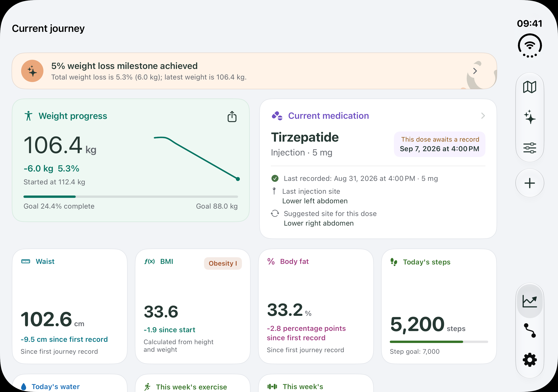Expand the milestone banner chevron
Image resolution: width=558 pixels, height=392 pixels.
475,71
